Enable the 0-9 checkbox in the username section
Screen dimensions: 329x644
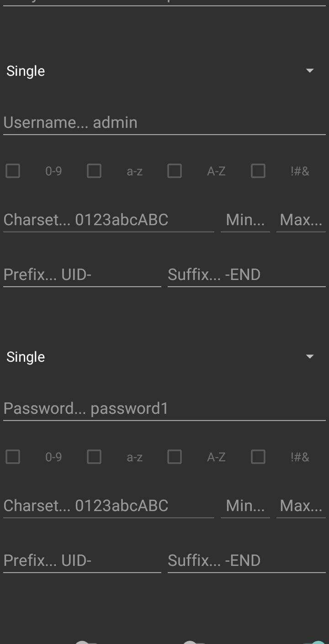coord(13,171)
